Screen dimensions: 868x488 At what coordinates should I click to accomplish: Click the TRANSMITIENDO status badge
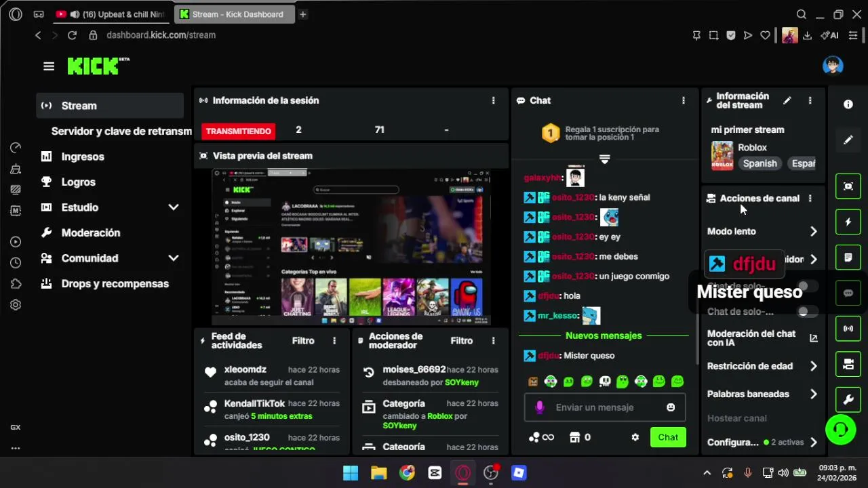click(238, 131)
